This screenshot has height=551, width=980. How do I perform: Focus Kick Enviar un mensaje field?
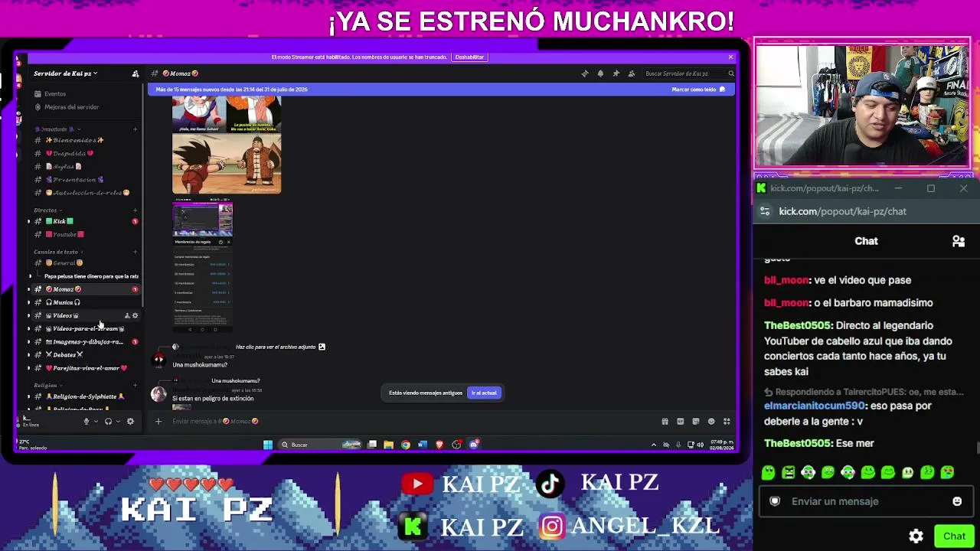pyautogui.click(x=866, y=501)
